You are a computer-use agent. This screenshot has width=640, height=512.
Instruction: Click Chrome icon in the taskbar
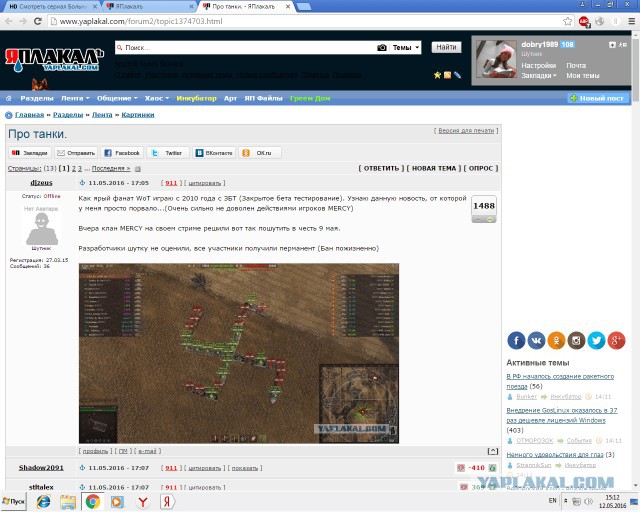tap(93, 501)
